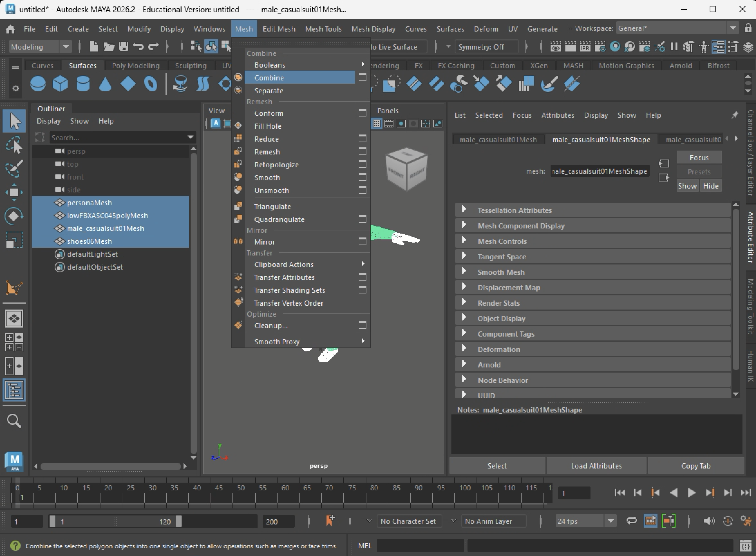
Task: Click the save scene icon
Action: (x=124, y=46)
